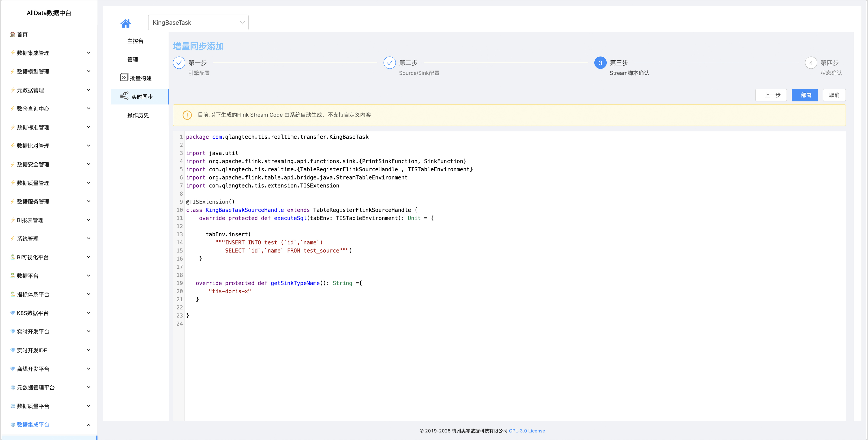Open the KingBaseTask dropdown selector
This screenshot has height=440, width=868.
pos(198,23)
